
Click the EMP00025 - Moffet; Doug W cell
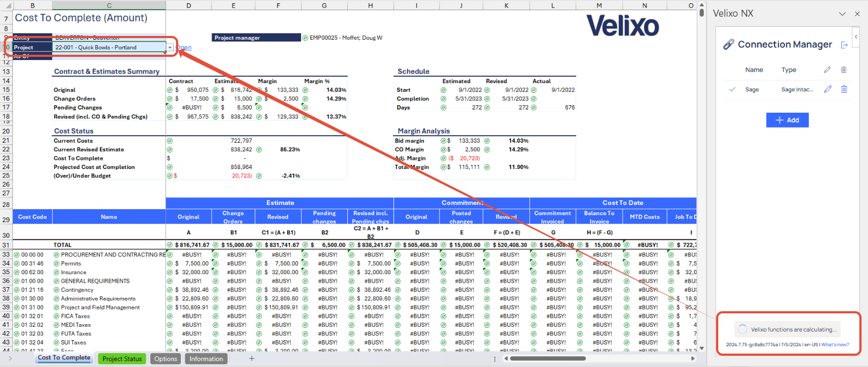(x=346, y=38)
